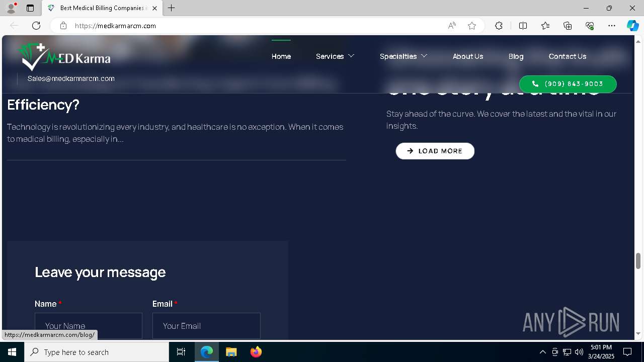The width and height of the screenshot is (644, 362).
Task: Expand the Specialties dropdown menu
Action: tap(404, 56)
